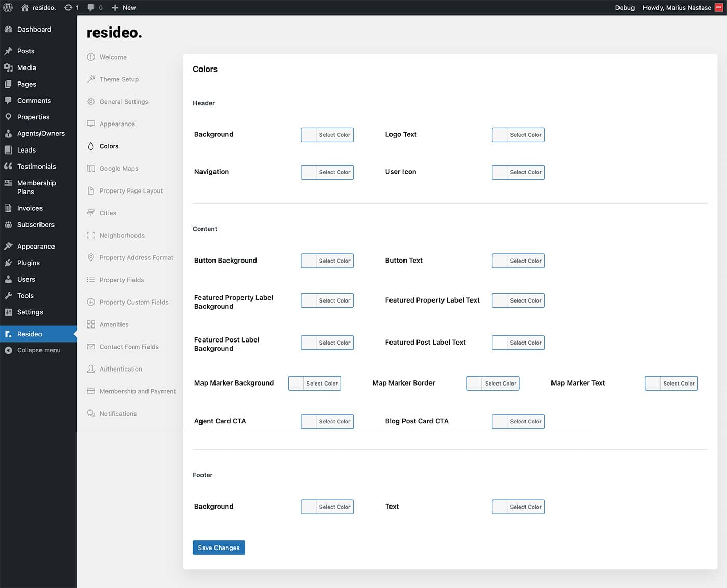Click the Save Changes button
727x588 pixels.
tap(219, 548)
